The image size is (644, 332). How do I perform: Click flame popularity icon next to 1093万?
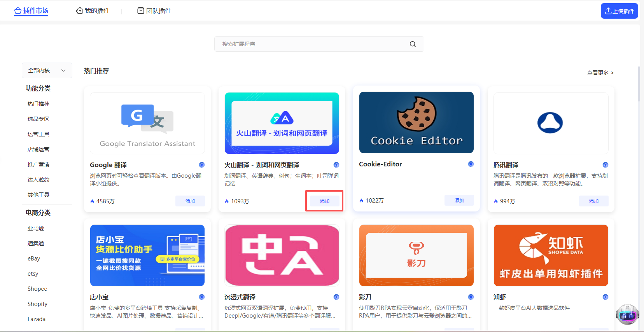227,201
